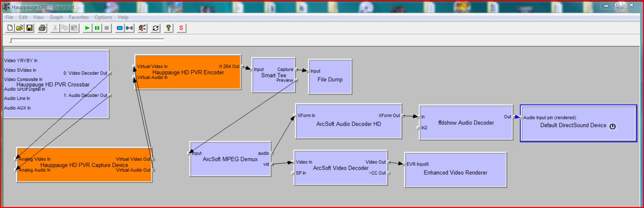Click the '1: Audio Decoder Out' pin label
This screenshot has width=644, height=208.
click(x=86, y=95)
